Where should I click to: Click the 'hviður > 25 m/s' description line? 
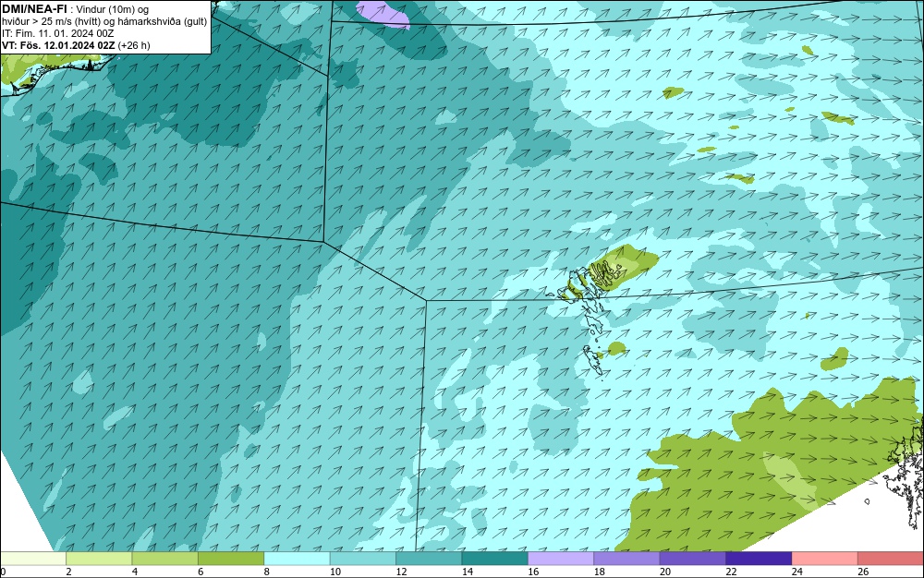click(x=104, y=22)
